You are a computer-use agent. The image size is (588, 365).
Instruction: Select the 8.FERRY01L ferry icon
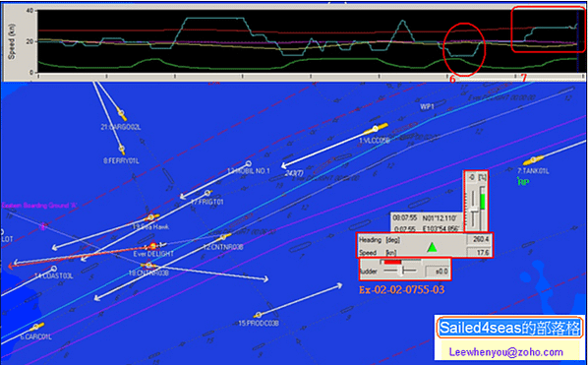[x=122, y=149]
